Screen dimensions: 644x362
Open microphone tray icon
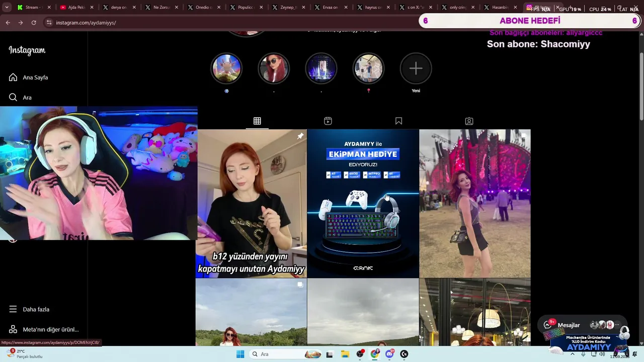point(583,354)
